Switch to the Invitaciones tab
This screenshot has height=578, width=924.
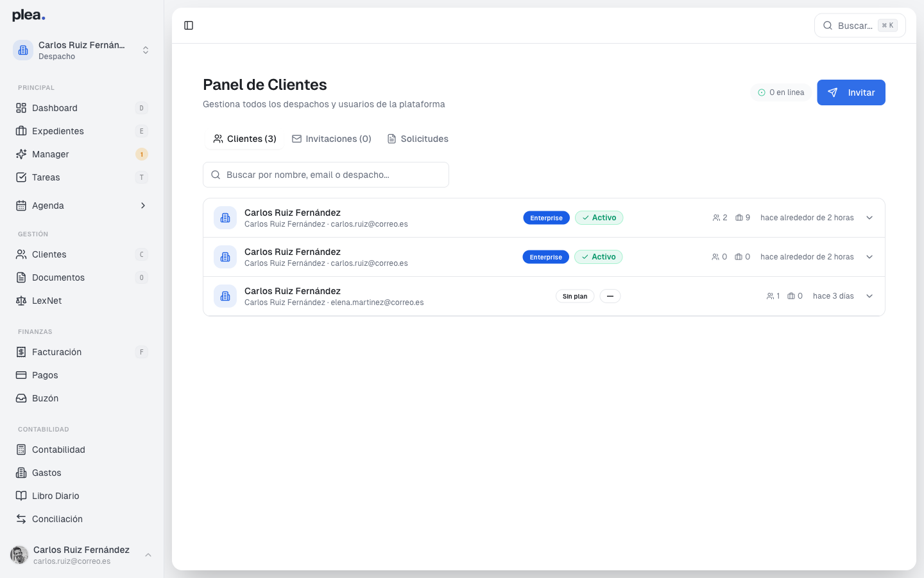tap(331, 139)
